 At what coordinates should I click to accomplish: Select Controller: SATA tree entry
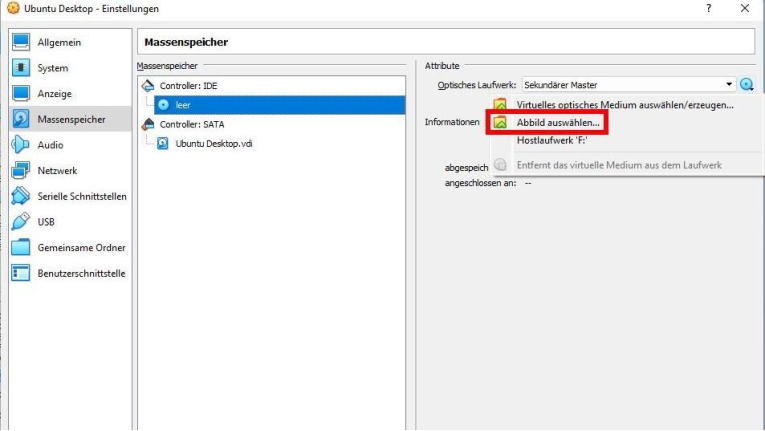(x=192, y=124)
